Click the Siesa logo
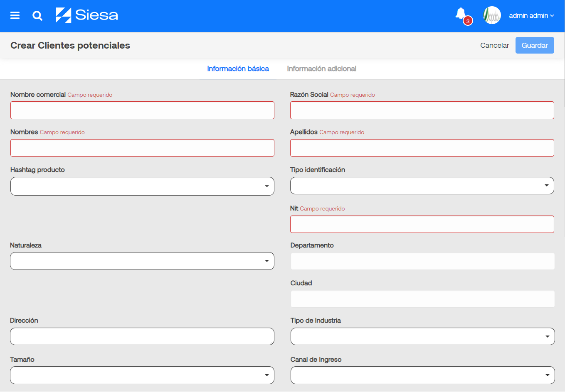 (87, 15)
